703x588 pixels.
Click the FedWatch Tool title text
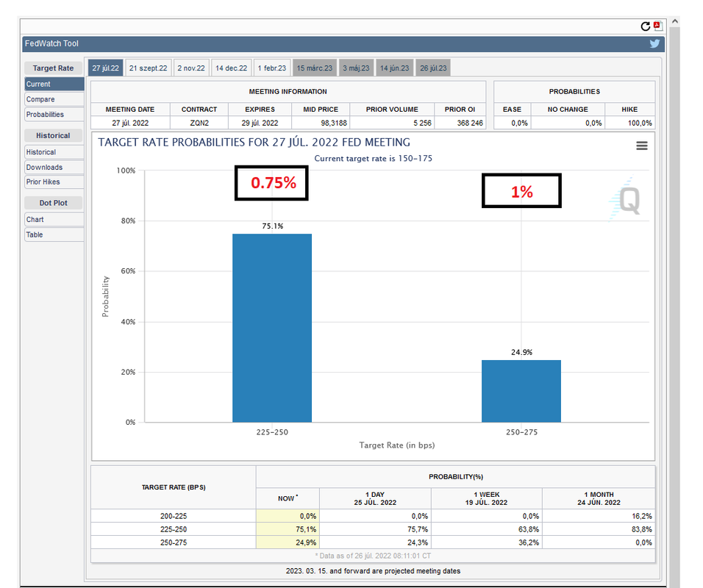tap(51, 43)
